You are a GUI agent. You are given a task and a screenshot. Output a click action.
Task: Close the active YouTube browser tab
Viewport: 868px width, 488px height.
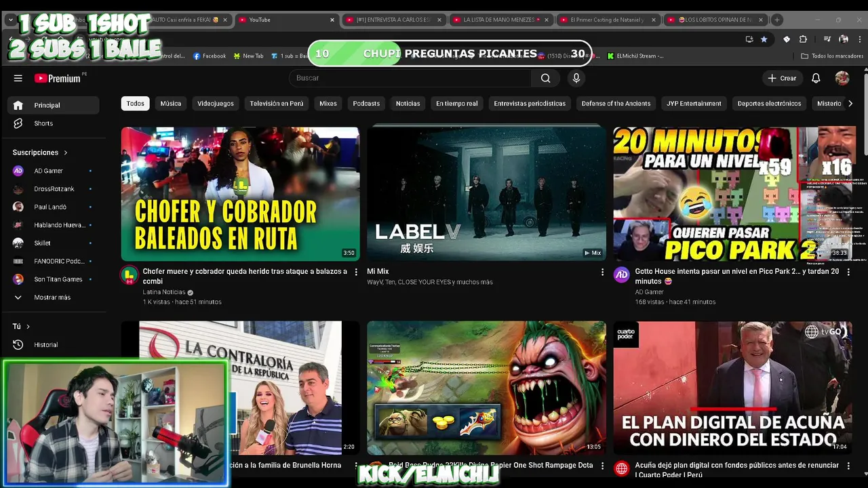pos(332,20)
